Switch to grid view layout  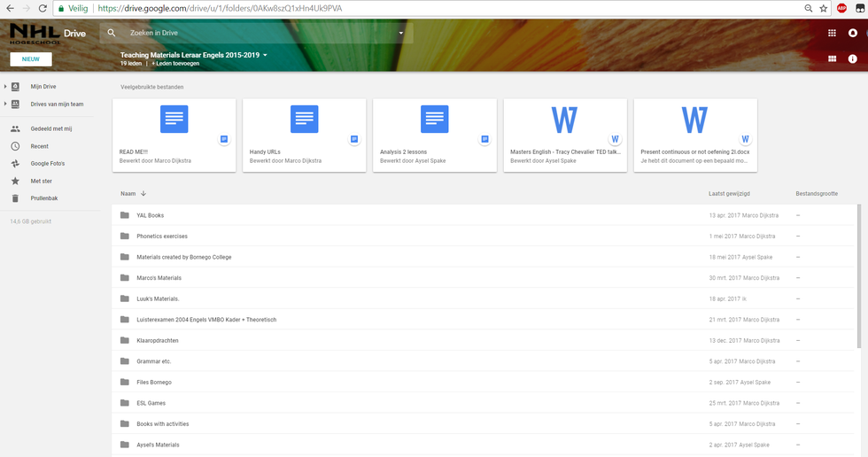832,58
